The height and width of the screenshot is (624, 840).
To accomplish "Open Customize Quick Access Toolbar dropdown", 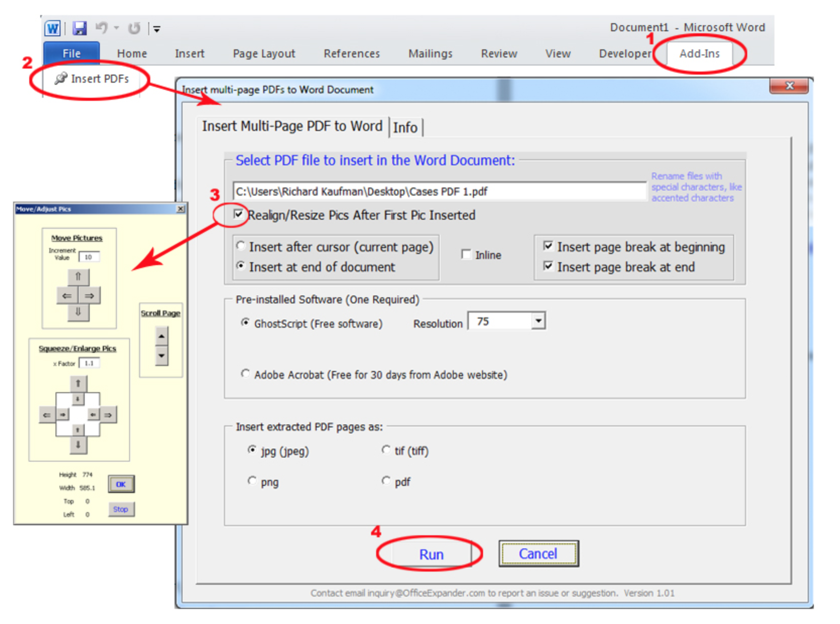I will tap(157, 29).
